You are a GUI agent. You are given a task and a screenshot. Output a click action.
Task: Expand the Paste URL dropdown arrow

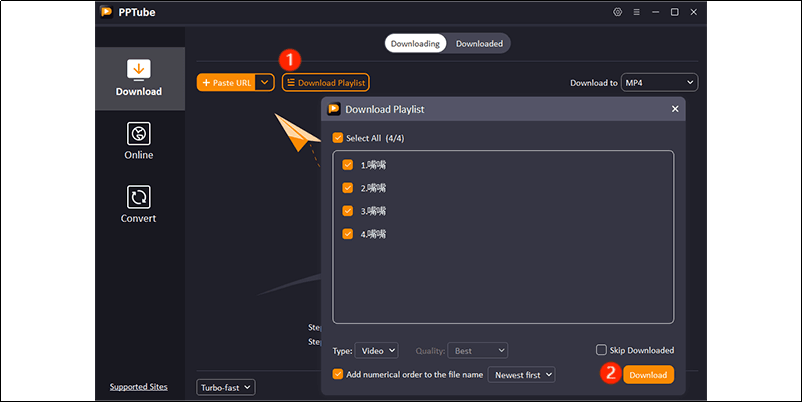pos(265,82)
